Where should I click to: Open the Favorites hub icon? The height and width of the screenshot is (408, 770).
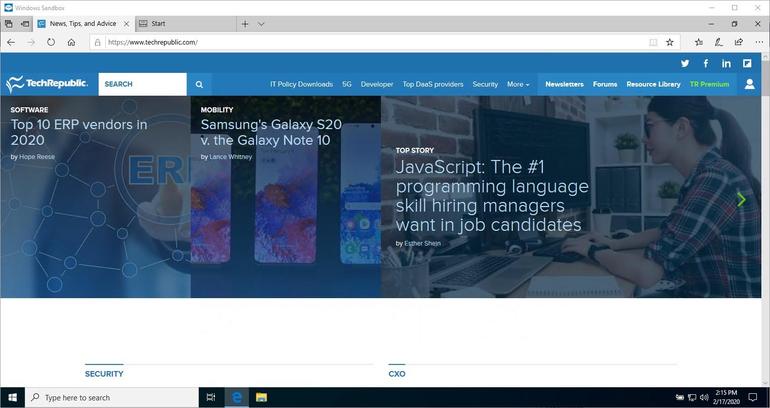699,42
